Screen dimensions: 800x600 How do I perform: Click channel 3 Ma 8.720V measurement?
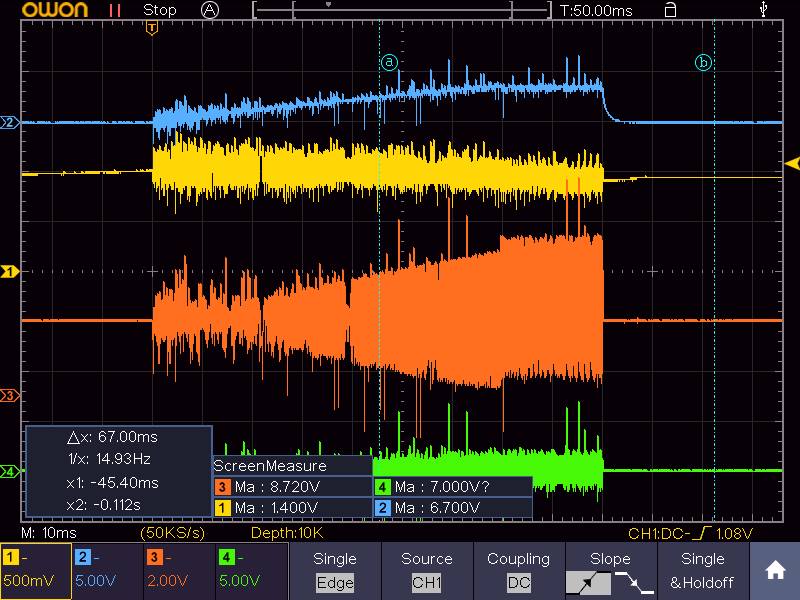(293, 487)
